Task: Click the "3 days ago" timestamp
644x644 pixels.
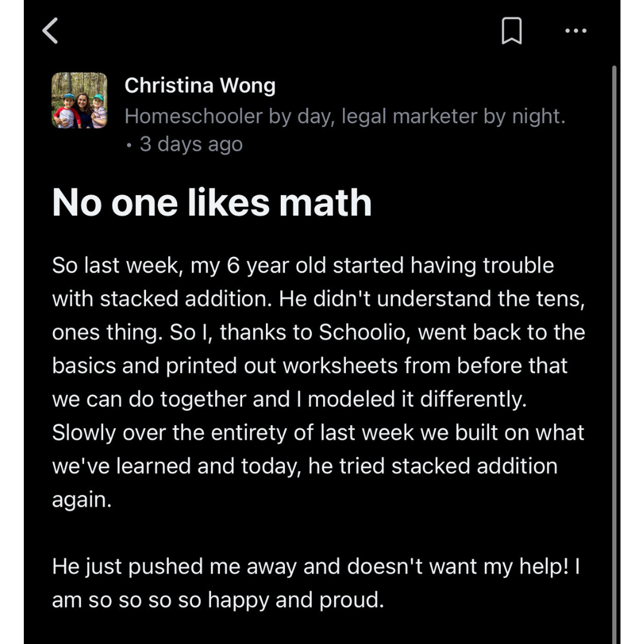Action: 191,144
